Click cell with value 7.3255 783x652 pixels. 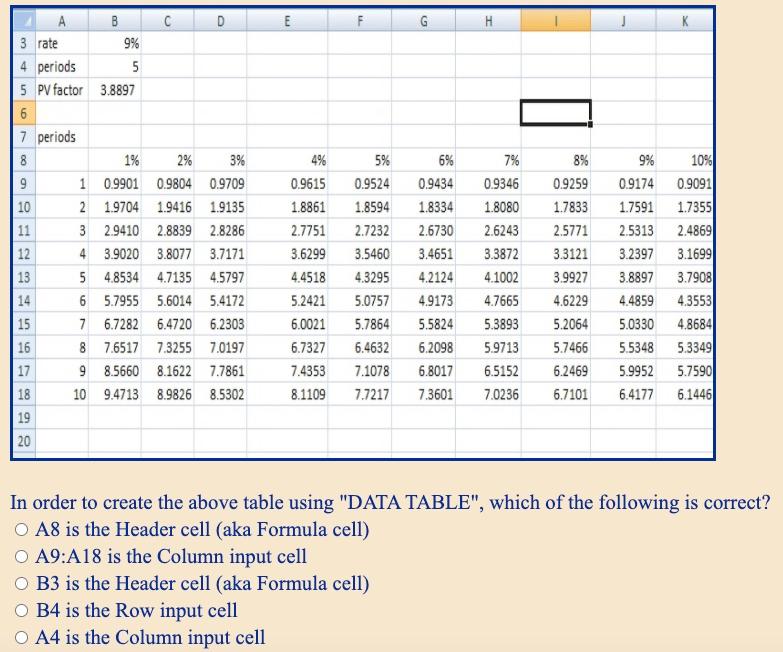168,347
